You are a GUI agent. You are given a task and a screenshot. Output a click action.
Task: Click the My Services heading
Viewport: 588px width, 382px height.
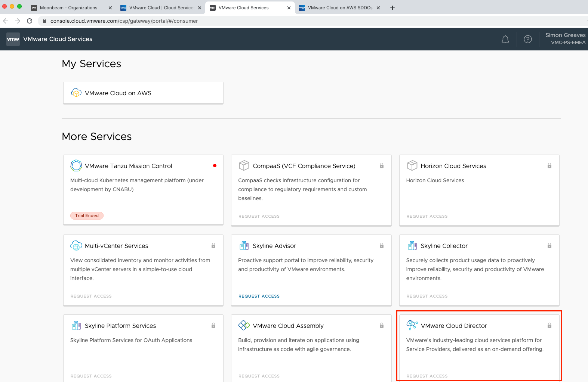click(92, 64)
